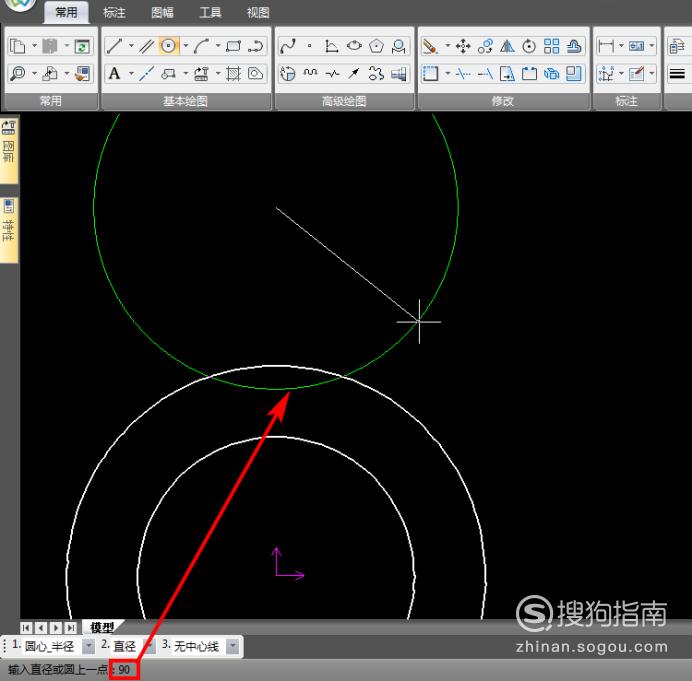The image size is (692, 681).
Task: Click the Refresh/regenerate view icon
Action: 82,46
